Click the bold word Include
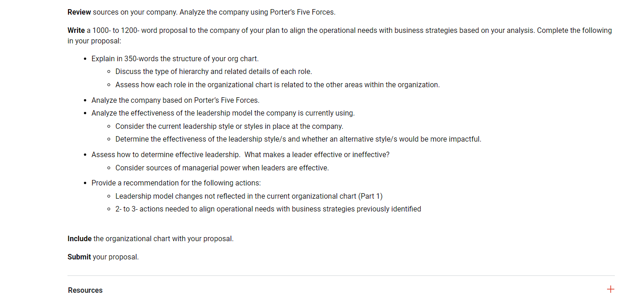644x301 pixels. (x=79, y=238)
